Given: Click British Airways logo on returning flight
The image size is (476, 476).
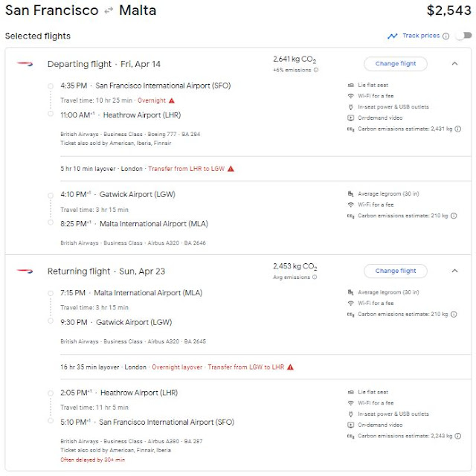Looking at the screenshot, I should pos(25,271).
